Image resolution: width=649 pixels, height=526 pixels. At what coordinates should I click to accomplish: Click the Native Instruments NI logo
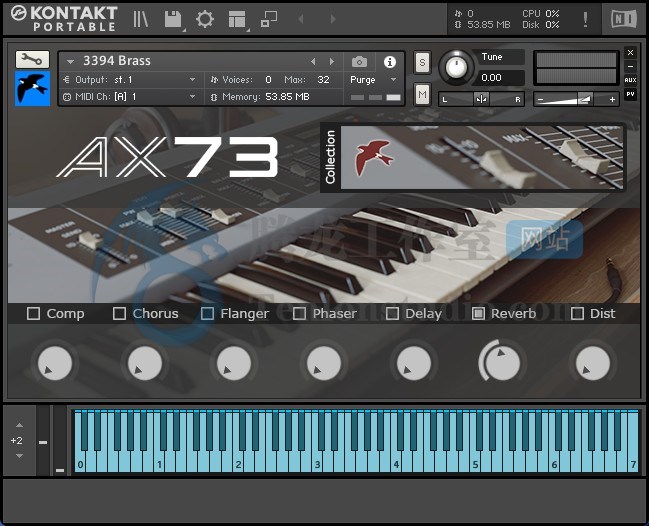click(624, 19)
